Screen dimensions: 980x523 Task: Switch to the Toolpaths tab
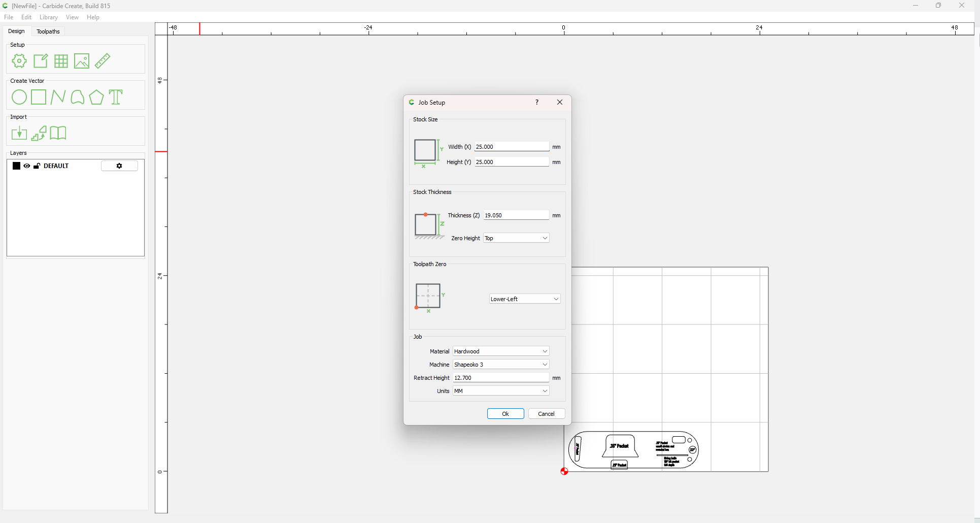[x=48, y=31]
